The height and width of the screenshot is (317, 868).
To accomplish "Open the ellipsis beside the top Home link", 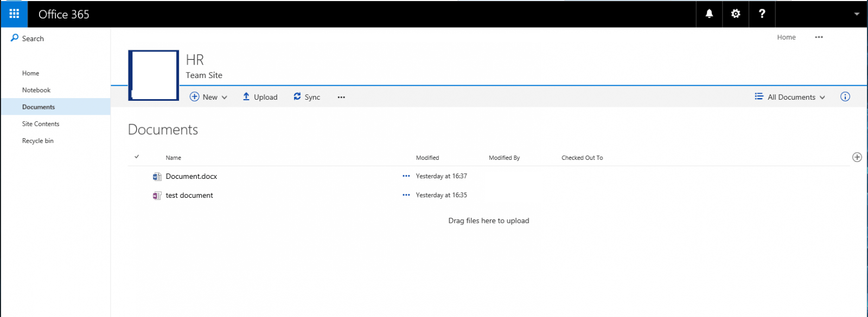I will pyautogui.click(x=819, y=37).
